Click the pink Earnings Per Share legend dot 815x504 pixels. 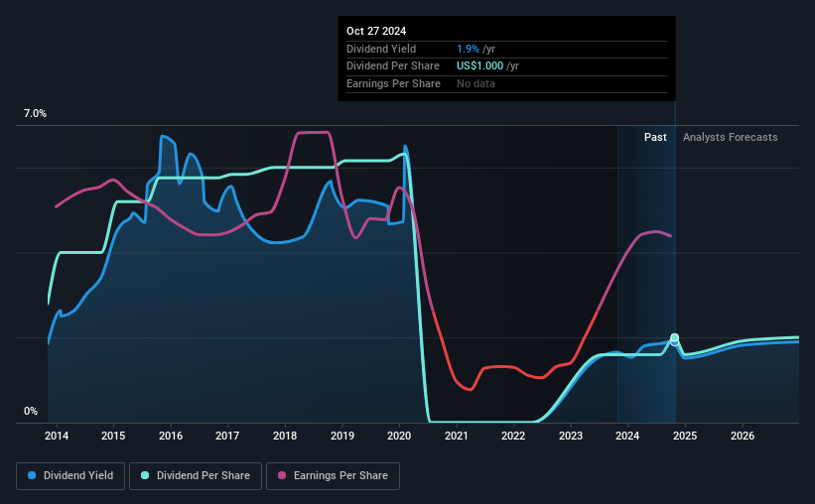click(x=282, y=475)
